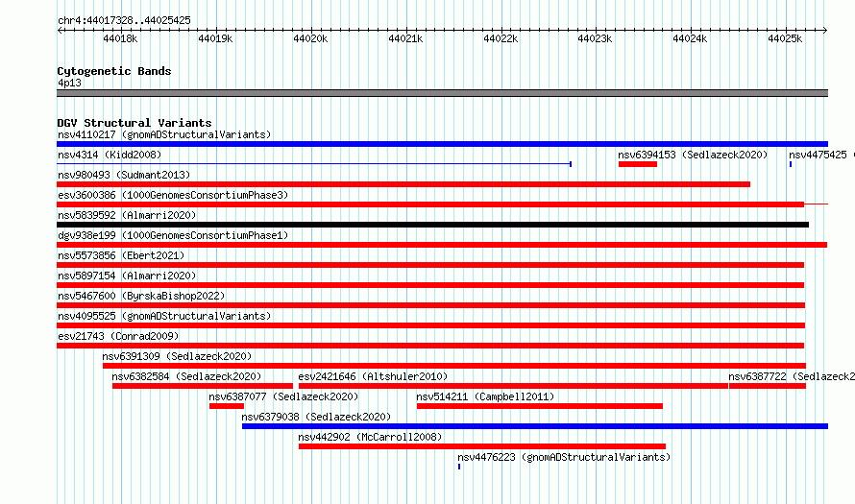Viewport: 855px width, 504px height.
Task: Click the tiny nsv4476223 blue marker
Action: [459, 467]
